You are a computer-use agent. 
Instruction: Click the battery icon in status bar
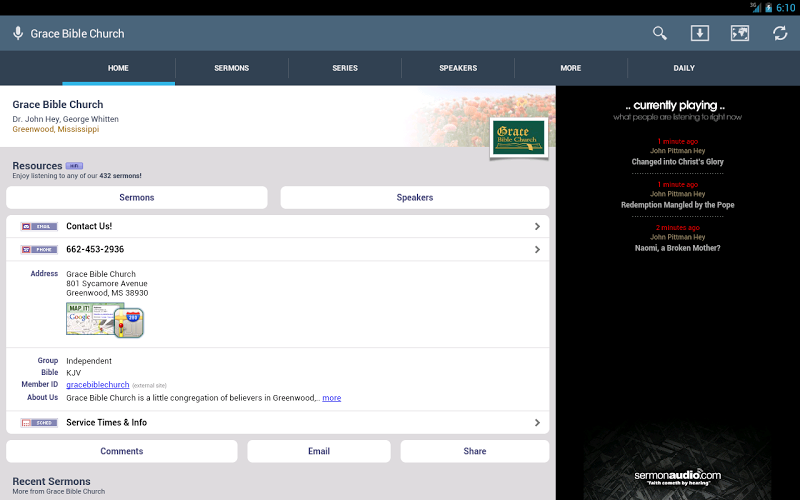click(x=768, y=8)
